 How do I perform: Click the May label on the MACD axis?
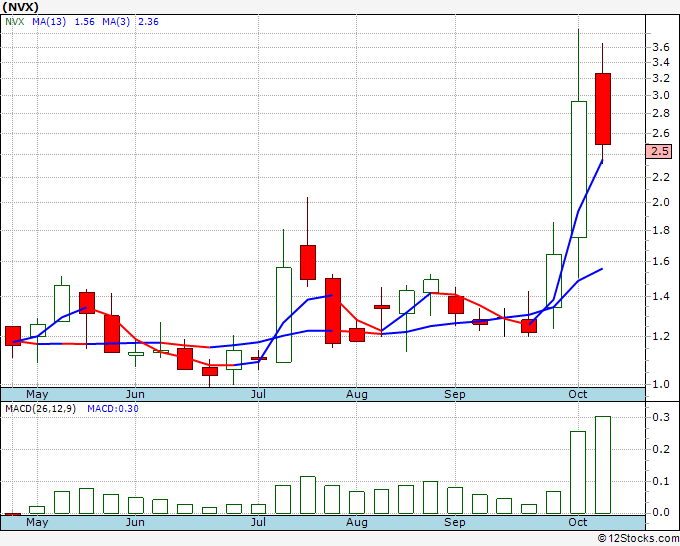[x=36, y=522]
